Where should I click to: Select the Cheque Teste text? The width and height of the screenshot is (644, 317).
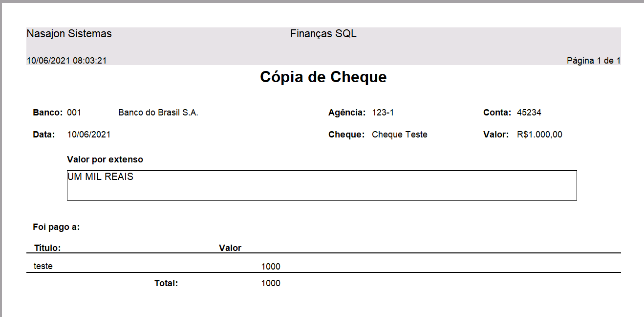399,135
